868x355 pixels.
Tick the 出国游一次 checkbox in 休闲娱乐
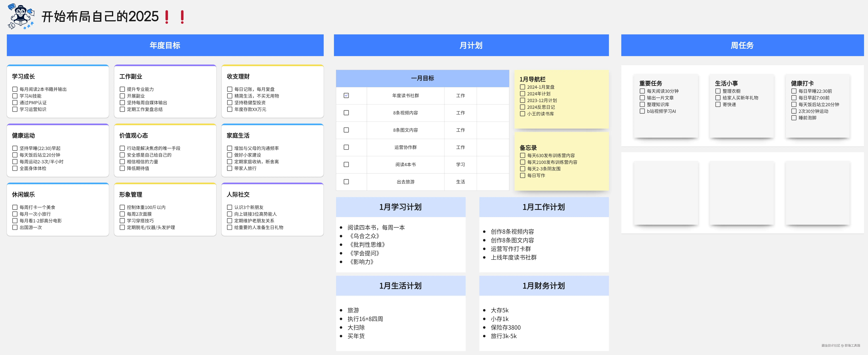coord(15,227)
